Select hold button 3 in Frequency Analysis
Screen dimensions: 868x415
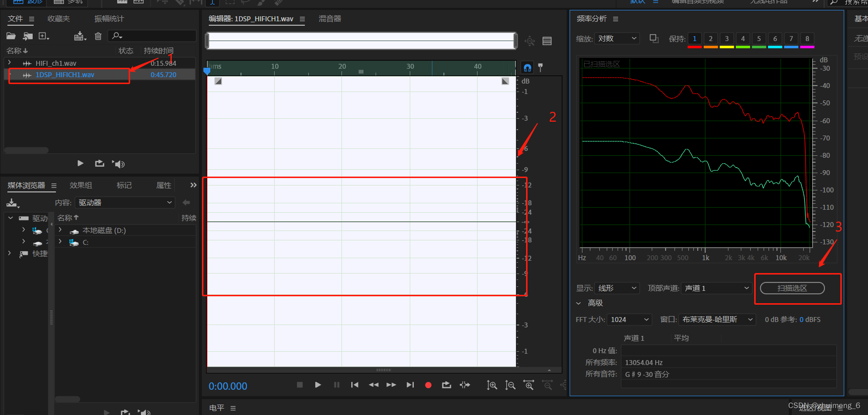coord(727,39)
